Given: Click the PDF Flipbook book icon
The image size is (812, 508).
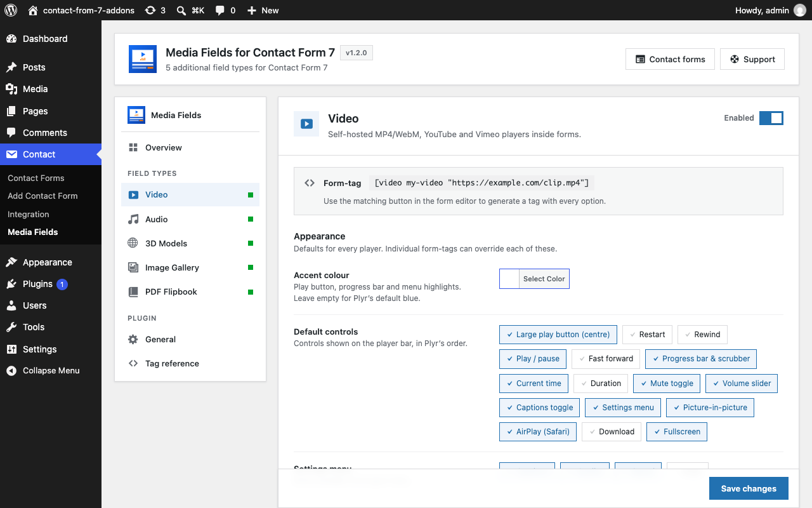Looking at the screenshot, I should (133, 291).
